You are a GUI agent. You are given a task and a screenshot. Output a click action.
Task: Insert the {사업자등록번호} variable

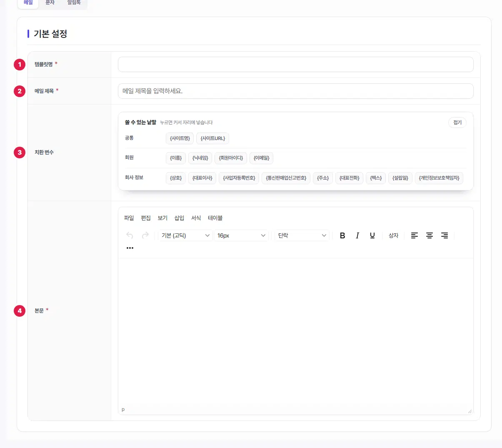coord(239,178)
